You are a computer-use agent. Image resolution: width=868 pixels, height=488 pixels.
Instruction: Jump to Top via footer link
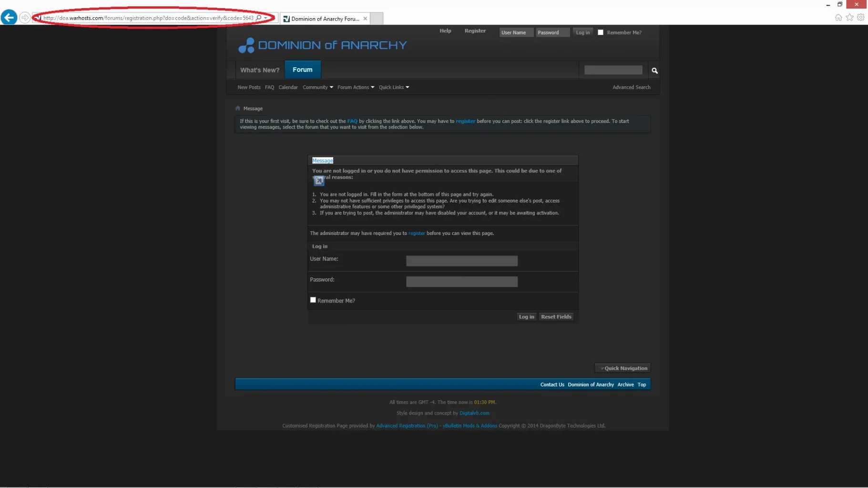point(642,385)
